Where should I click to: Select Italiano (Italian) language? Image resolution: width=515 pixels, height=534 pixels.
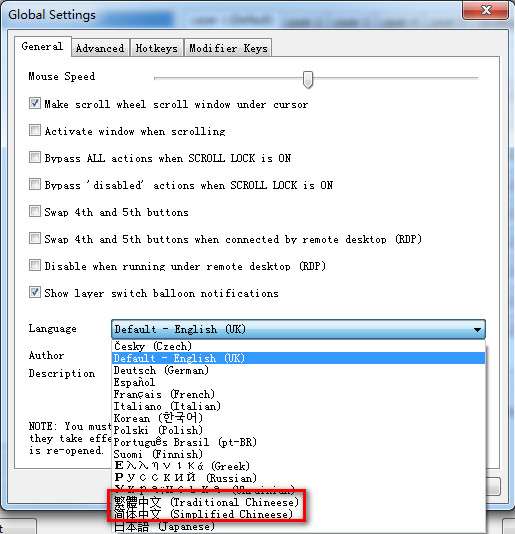pyautogui.click(x=298, y=406)
